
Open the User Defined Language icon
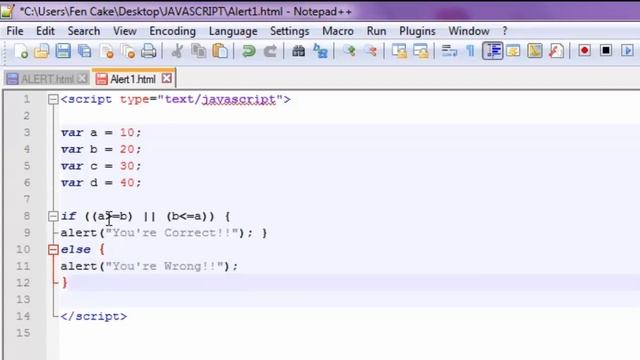(x=513, y=51)
